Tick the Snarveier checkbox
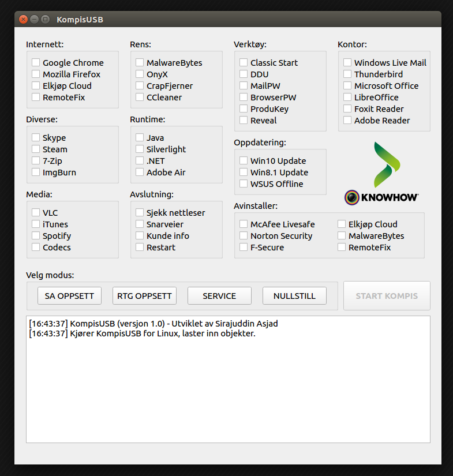 click(x=140, y=224)
